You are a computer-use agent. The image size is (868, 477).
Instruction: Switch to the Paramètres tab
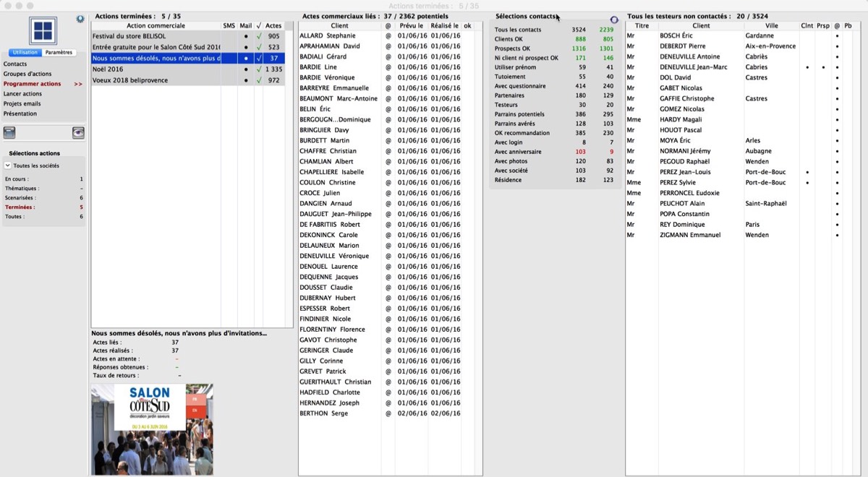click(59, 53)
